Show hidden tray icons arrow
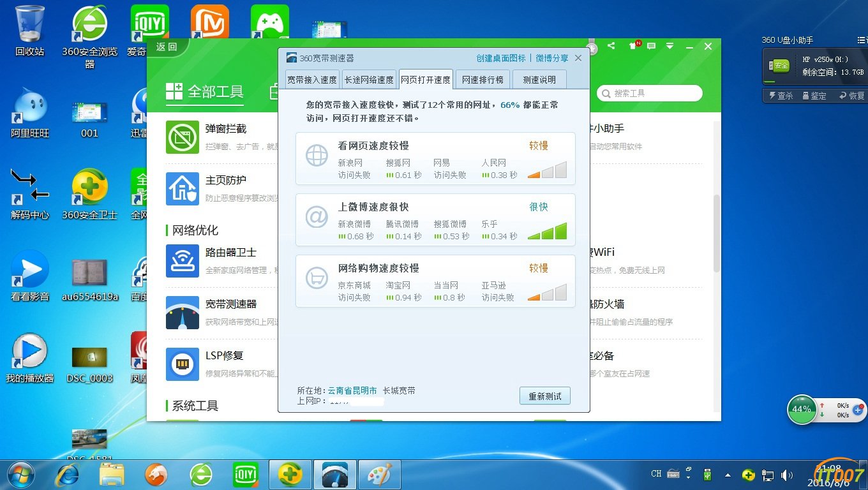Image resolution: width=868 pixels, height=490 pixels. [728, 475]
